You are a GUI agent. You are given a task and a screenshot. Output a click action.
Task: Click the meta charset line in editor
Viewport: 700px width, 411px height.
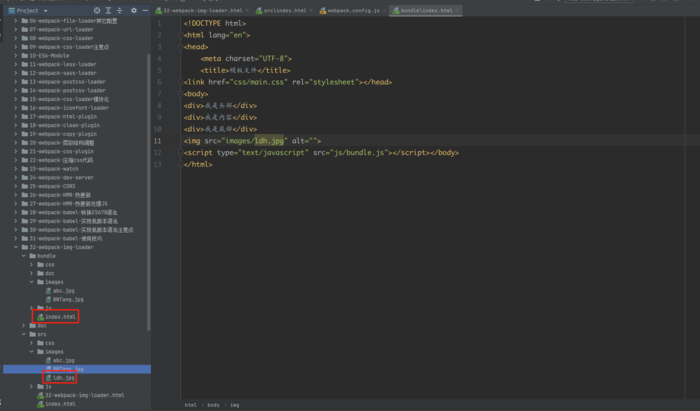(246, 58)
